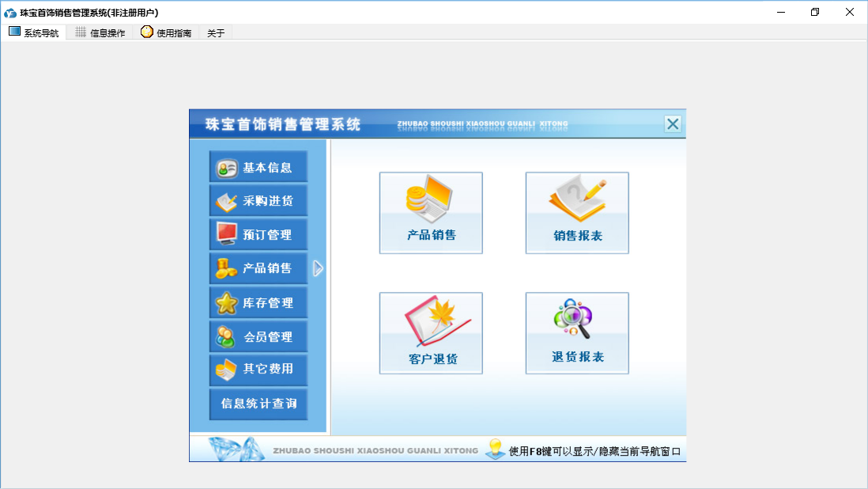This screenshot has height=489, width=868.
Task: Minimize the application window
Action: 781,12
